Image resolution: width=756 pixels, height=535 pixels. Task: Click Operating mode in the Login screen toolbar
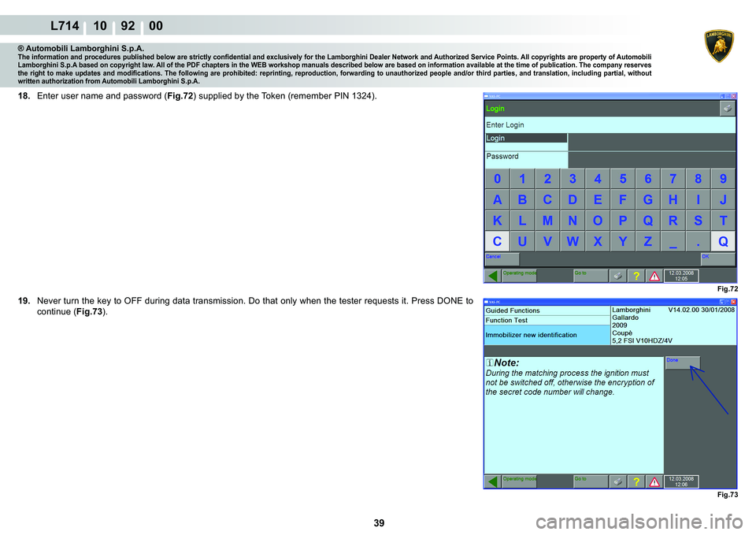pyautogui.click(x=519, y=276)
